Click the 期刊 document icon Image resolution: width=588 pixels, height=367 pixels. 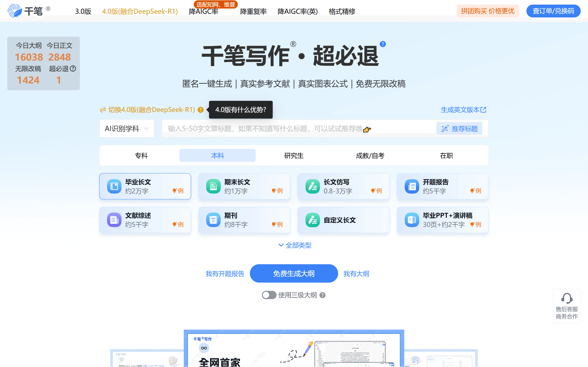pos(213,220)
